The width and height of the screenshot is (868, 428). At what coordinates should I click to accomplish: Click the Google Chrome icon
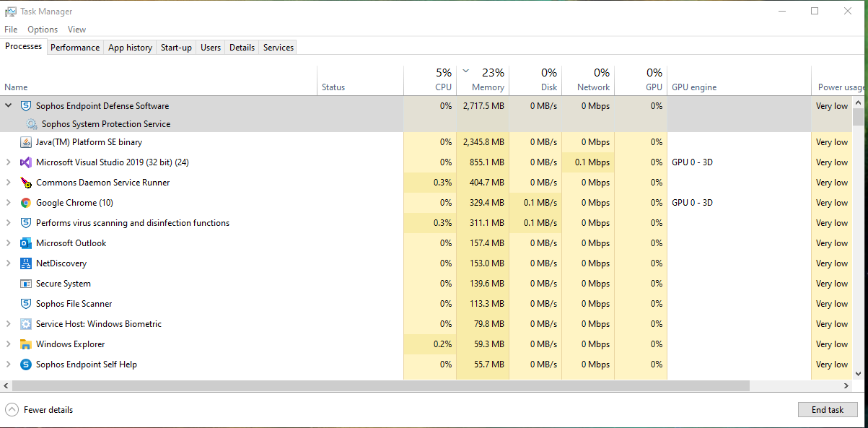[26, 203]
